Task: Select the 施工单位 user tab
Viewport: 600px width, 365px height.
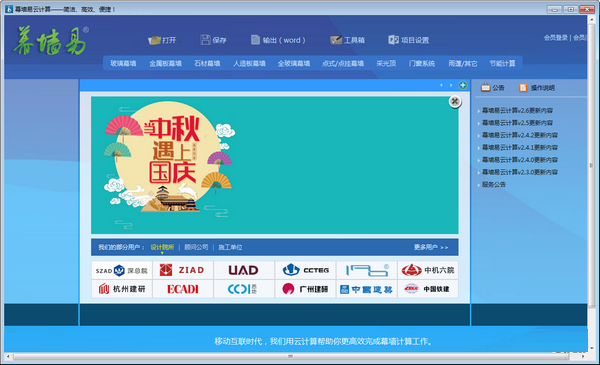Action: click(230, 247)
